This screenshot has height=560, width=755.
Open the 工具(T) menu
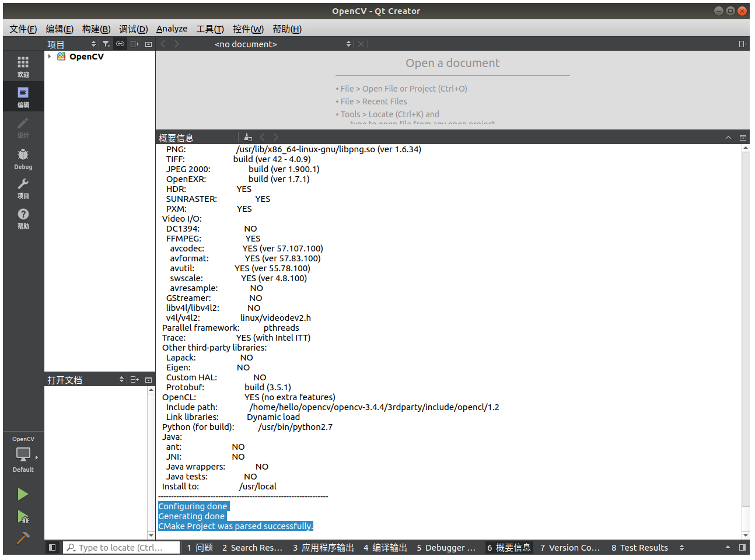[x=210, y=29]
